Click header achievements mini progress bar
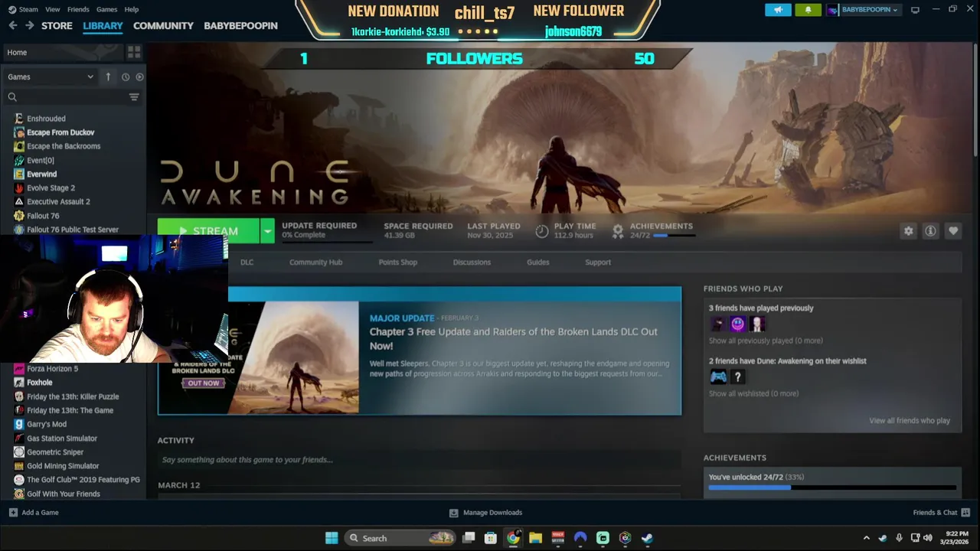980x551 pixels. [674, 236]
